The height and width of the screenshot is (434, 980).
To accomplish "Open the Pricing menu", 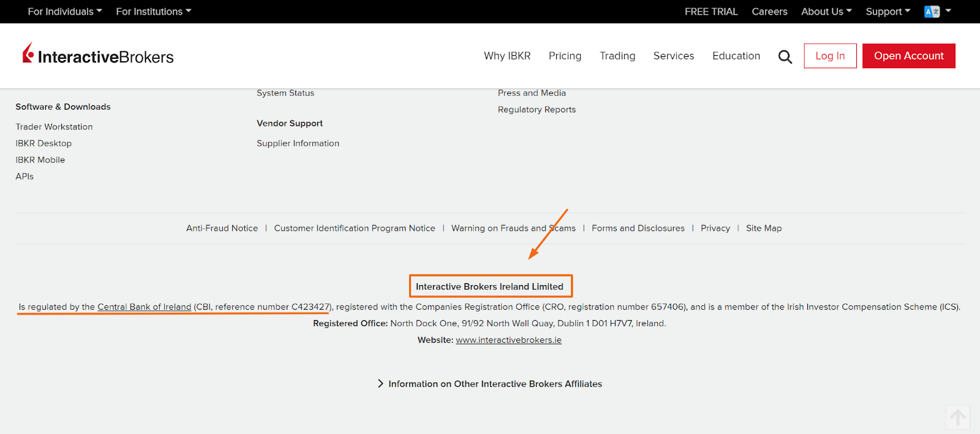I will (565, 56).
